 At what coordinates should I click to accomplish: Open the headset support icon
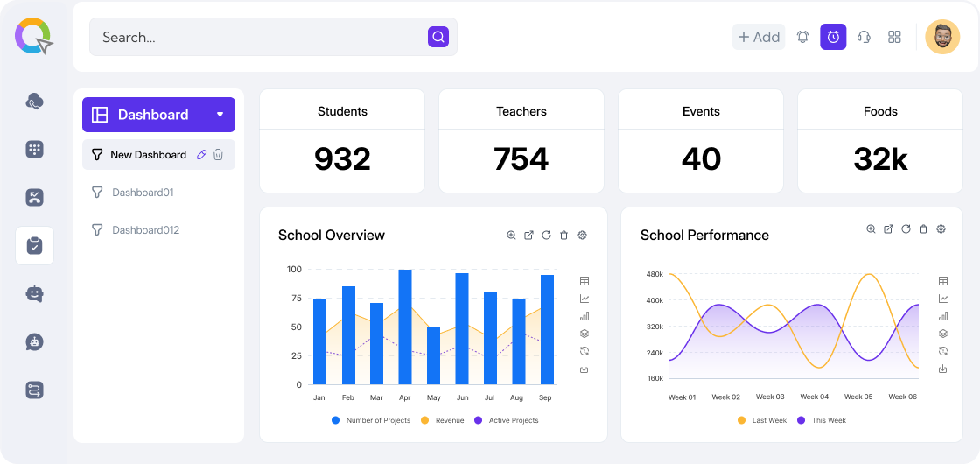tap(864, 37)
